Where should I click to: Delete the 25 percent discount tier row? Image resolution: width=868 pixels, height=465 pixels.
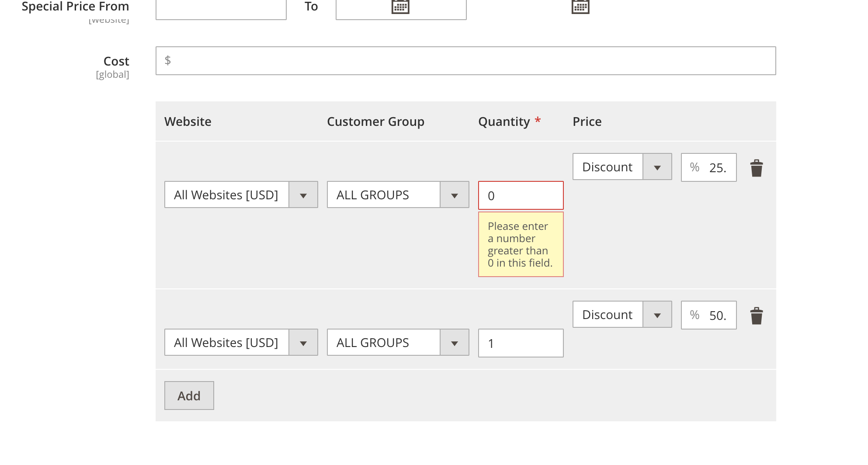[757, 168]
